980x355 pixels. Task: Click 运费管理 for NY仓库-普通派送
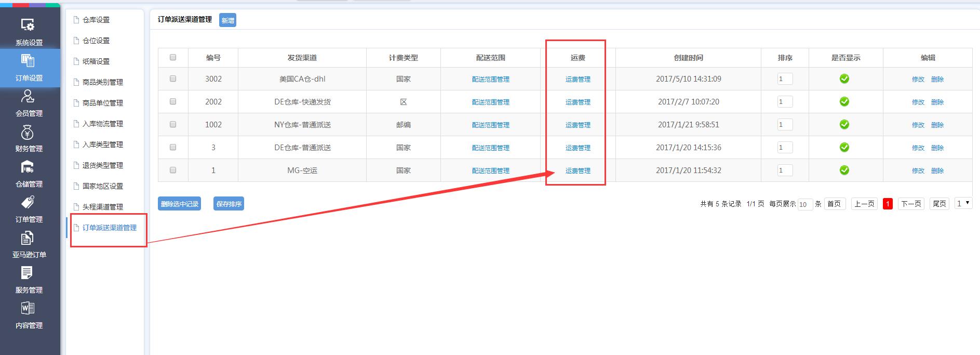[578, 125]
